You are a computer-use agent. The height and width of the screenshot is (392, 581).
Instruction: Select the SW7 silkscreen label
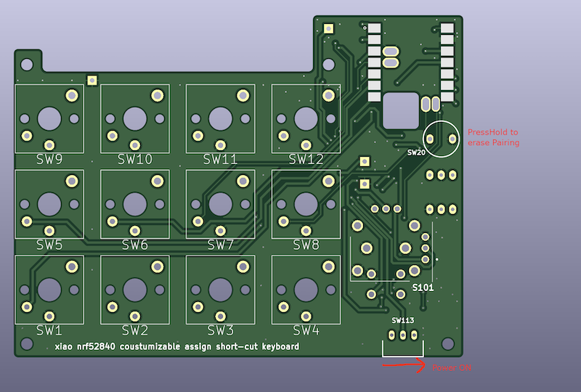click(x=220, y=245)
